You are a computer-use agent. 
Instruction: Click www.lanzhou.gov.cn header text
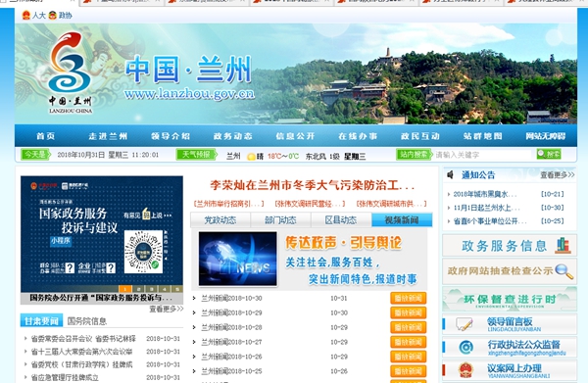(189, 94)
